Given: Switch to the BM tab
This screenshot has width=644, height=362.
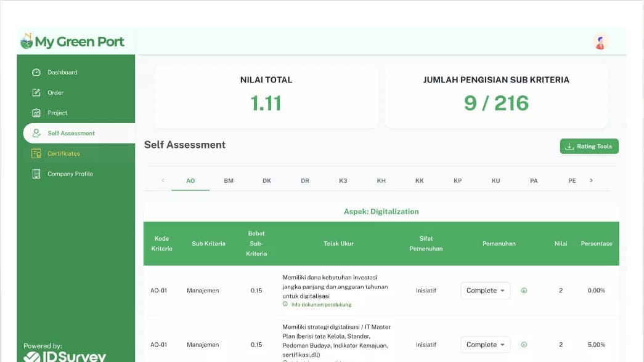Looking at the screenshot, I should coord(229,180).
